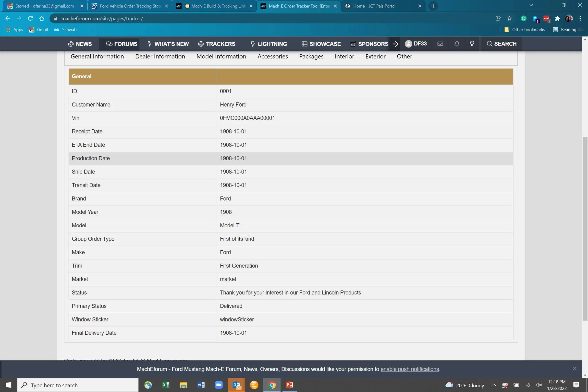This screenshot has width=588, height=392.
Task: Switch to Packages tab
Action: click(311, 57)
